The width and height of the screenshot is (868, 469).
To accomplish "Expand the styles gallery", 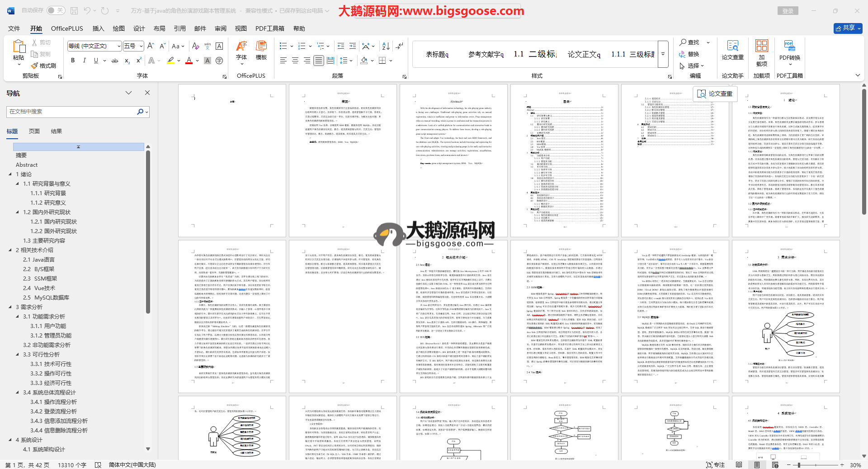I will click(663, 54).
